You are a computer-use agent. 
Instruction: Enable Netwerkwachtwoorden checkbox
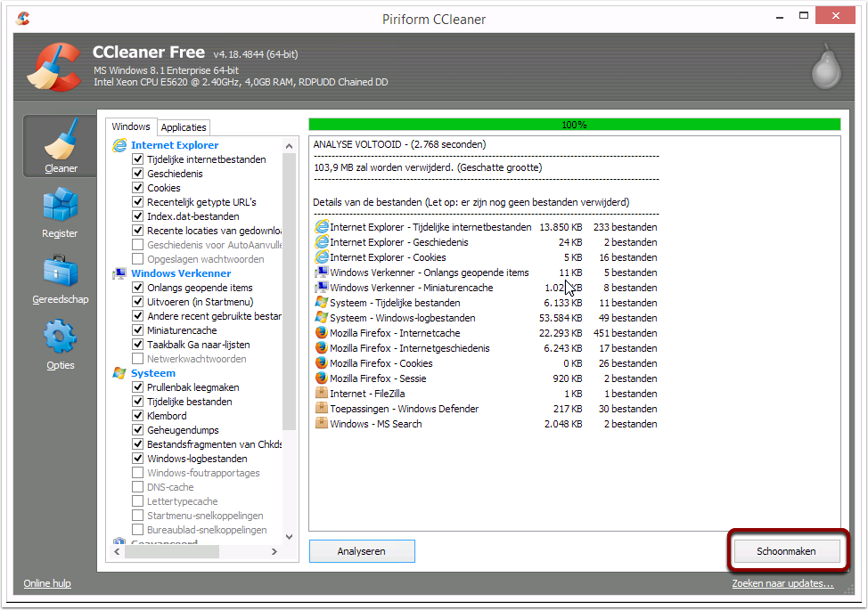[x=138, y=359]
